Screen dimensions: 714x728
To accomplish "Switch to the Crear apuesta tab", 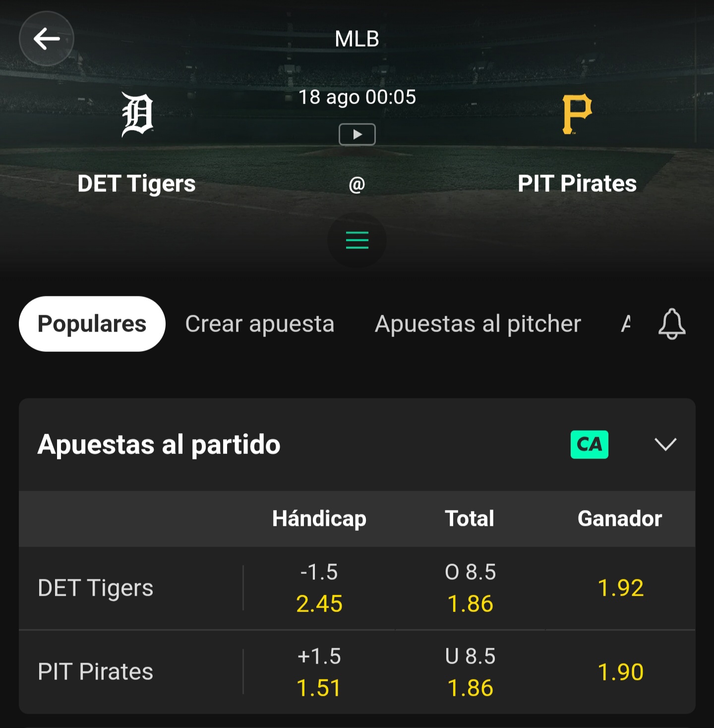I will [x=260, y=324].
